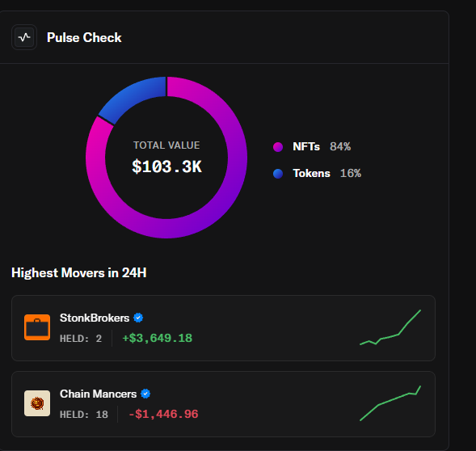The width and height of the screenshot is (476, 451).
Task: Click the -$1,446.96 loss value
Action: coord(163,415)
